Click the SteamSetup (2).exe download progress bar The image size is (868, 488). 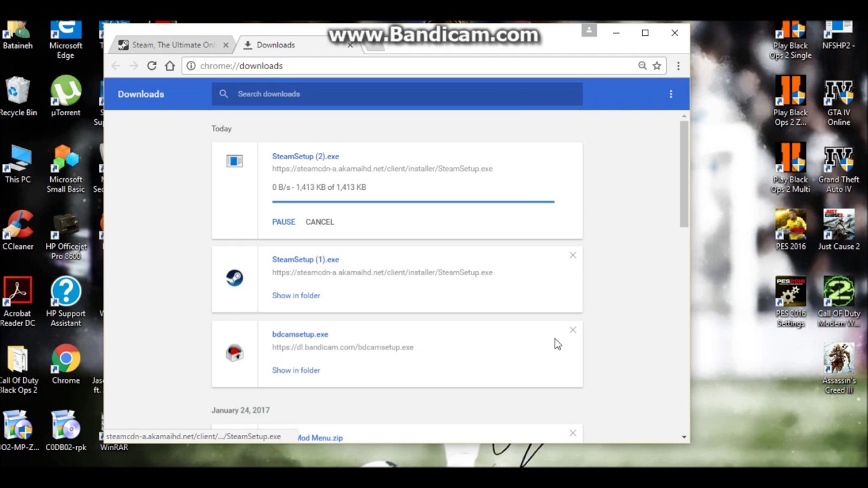point(413,201)
